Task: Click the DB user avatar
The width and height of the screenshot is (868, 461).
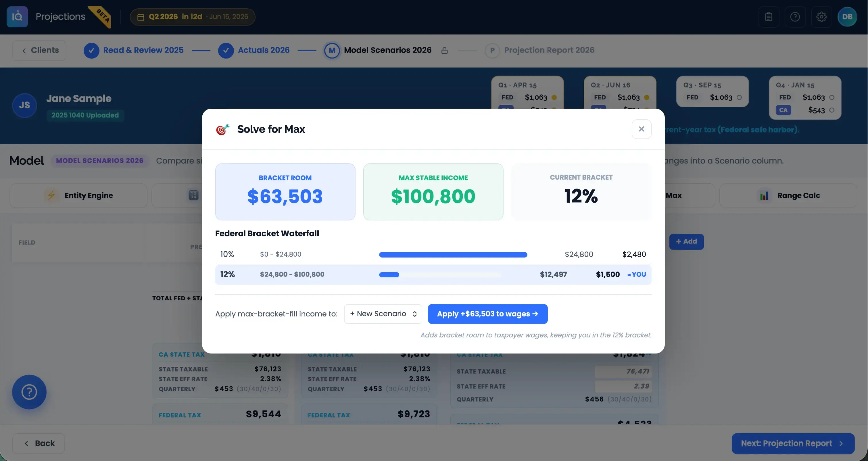Action: (847, 16)
